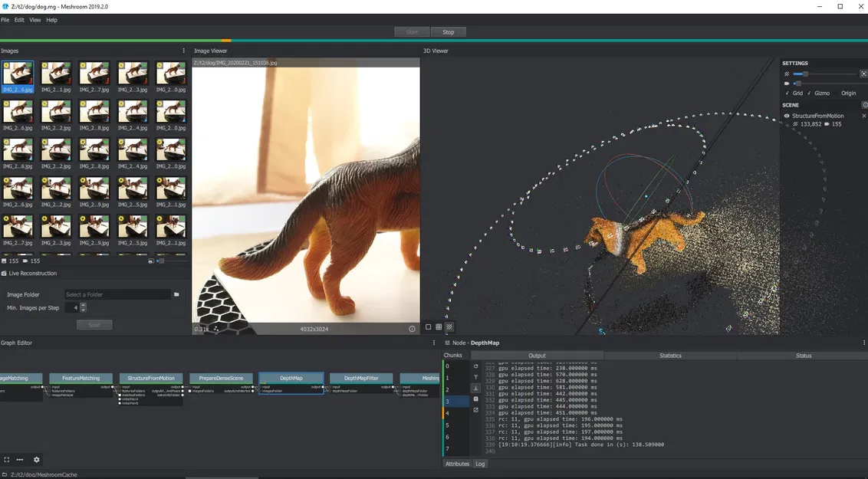Viewport: 868px width, 479px height.
Task: Decrease Min. Images per Step
Action: tap(84, 310)
